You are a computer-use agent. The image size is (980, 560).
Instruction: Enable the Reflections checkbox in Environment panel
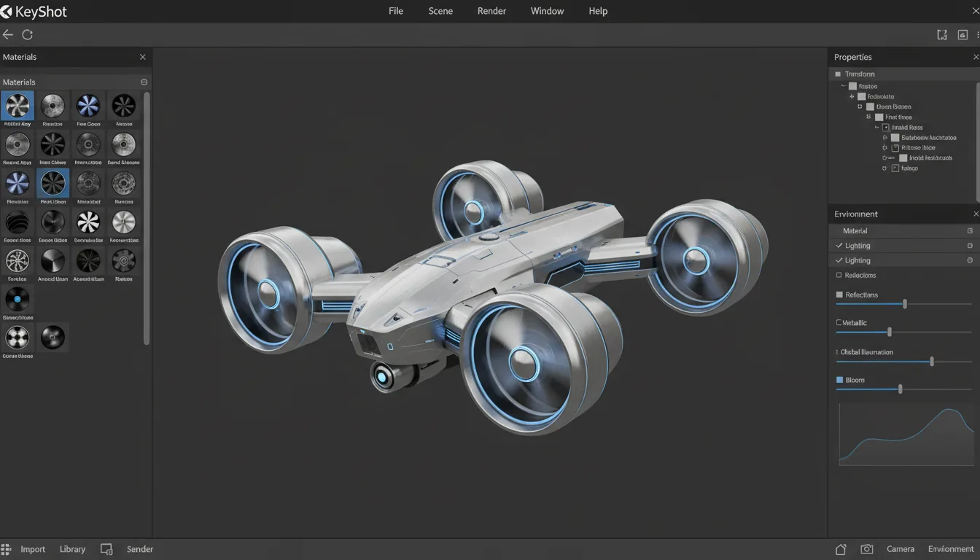(x=840, y=275)
